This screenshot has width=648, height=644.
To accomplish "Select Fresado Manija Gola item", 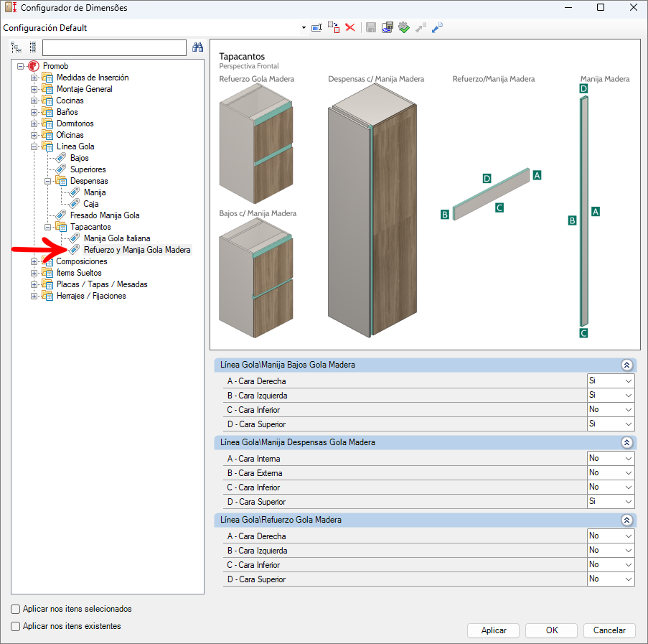I will 105,215.
